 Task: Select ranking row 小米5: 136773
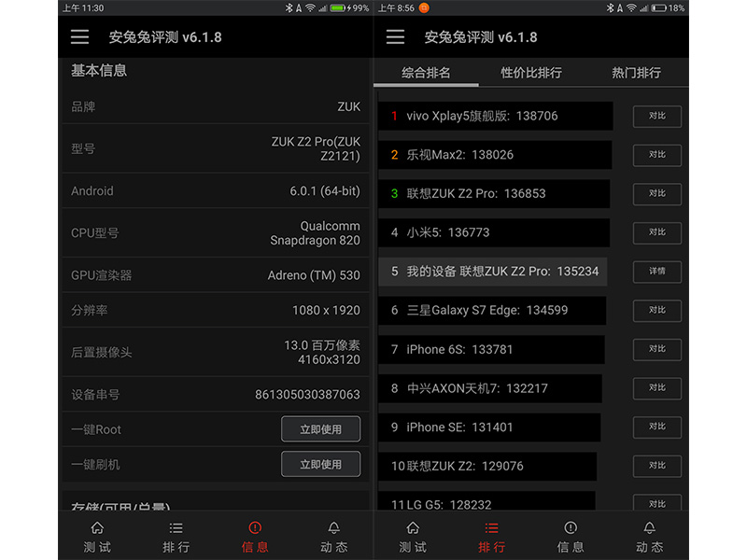coord(494,232)
